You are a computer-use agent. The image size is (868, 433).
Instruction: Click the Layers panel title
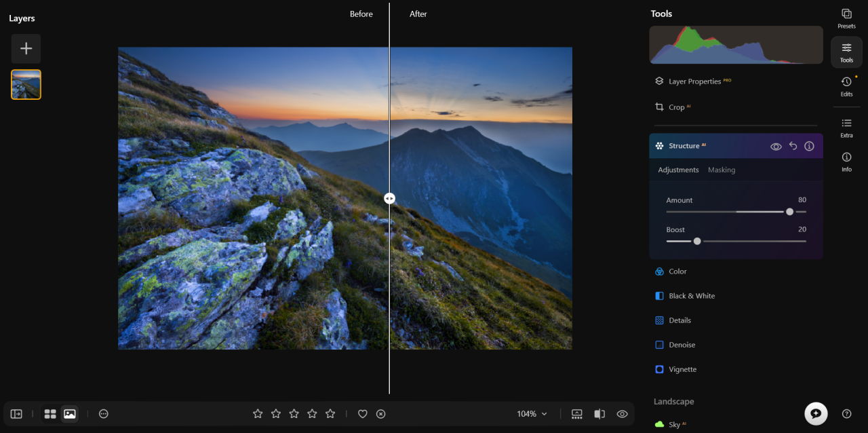22,18
